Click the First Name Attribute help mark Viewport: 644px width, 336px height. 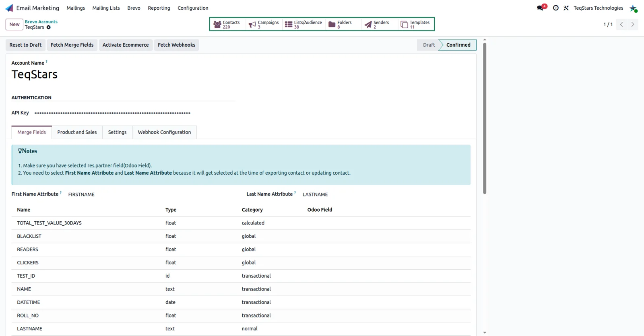click(61, 193)
